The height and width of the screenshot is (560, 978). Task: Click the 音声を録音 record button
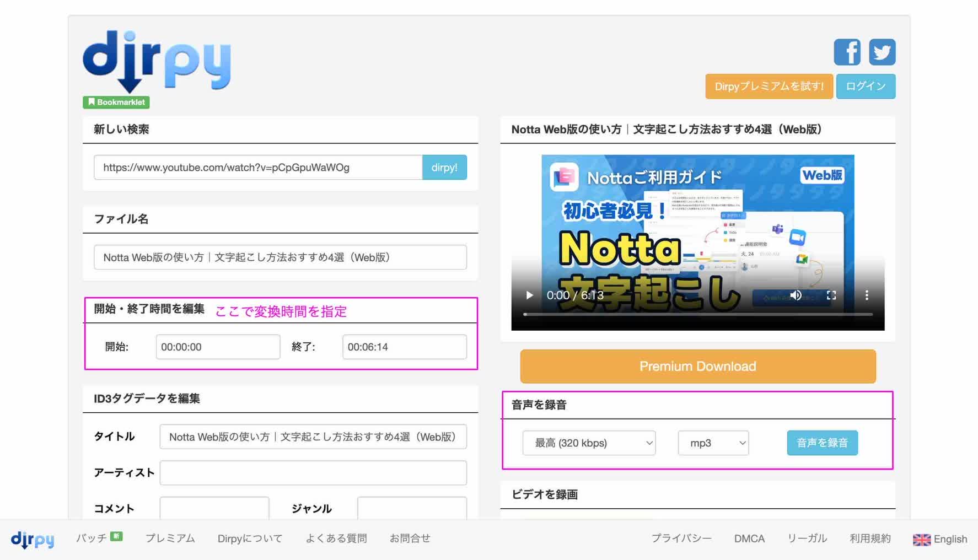tap(822, 443)
